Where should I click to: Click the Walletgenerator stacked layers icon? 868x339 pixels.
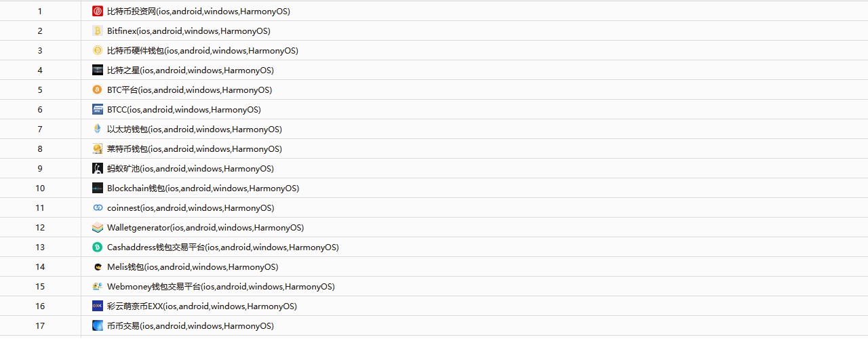pyautogui.click(x=97, y=228)
